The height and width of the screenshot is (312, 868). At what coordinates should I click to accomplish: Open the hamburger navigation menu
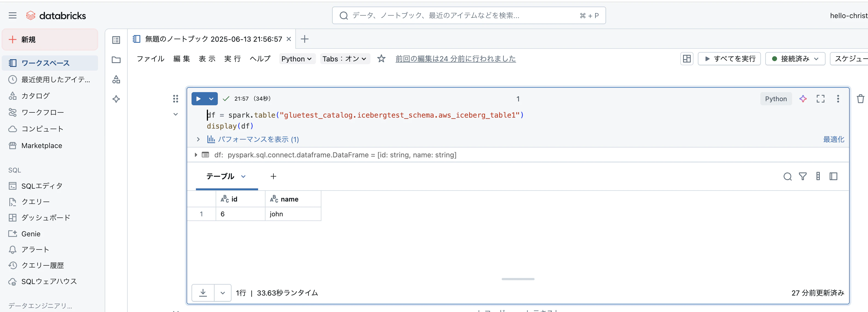coord(13,16)
